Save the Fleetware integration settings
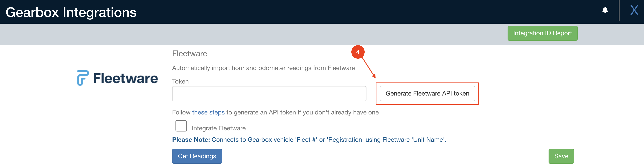Screen dimensions: 644x167 click(x=561, y=156)
